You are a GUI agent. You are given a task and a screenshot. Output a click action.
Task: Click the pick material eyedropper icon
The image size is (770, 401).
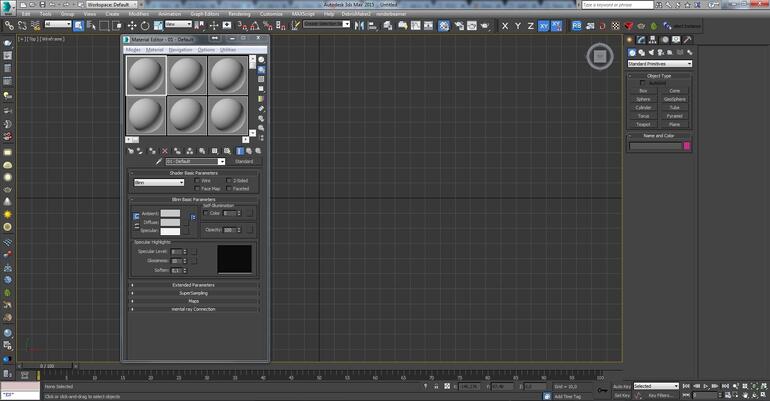pyautogui.click(x=159, y=161)
